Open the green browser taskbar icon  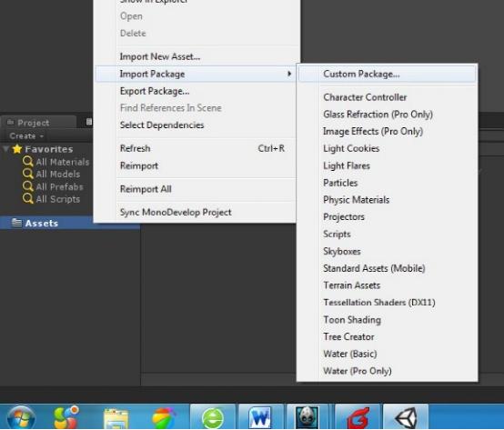coord(213,417)
